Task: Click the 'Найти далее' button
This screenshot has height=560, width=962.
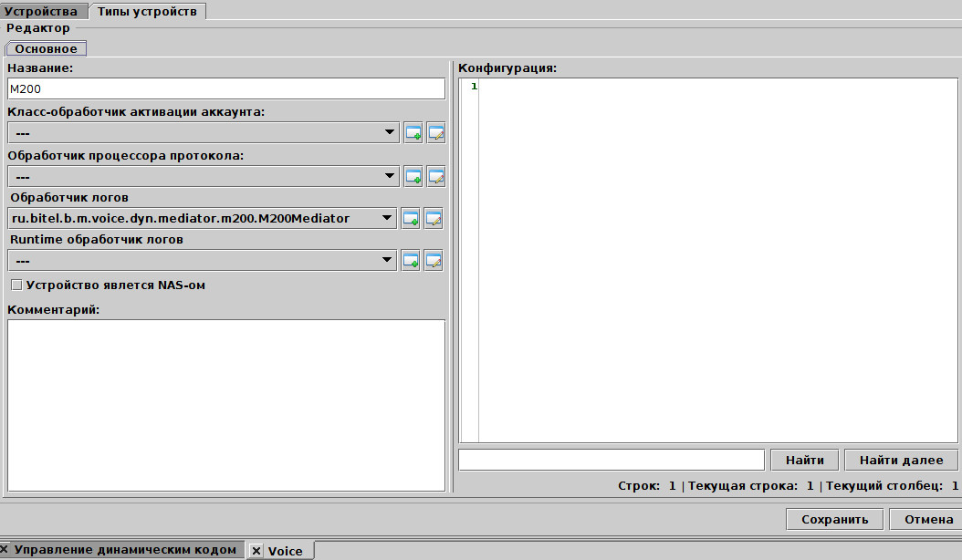Action: point(901,460)
